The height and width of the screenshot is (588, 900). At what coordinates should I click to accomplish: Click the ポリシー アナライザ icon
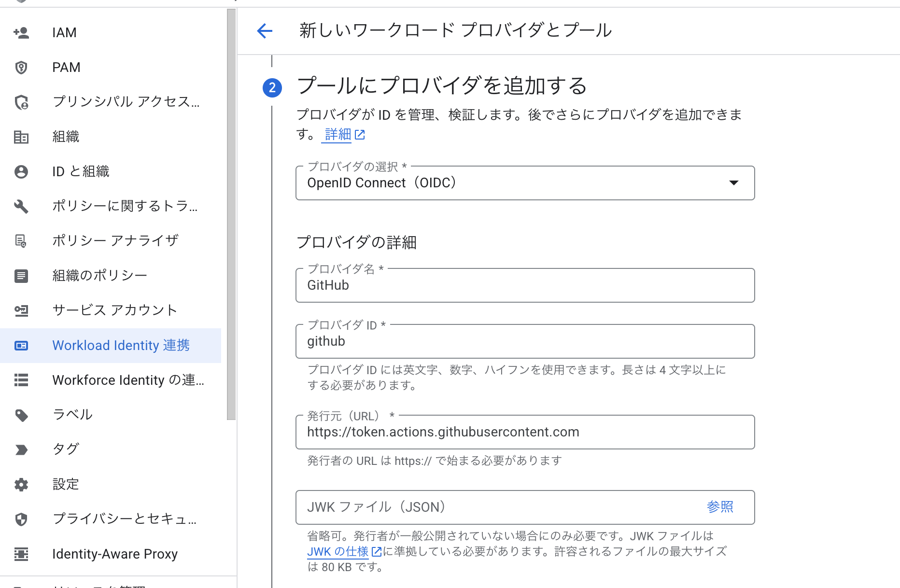[x=21, y=240]
